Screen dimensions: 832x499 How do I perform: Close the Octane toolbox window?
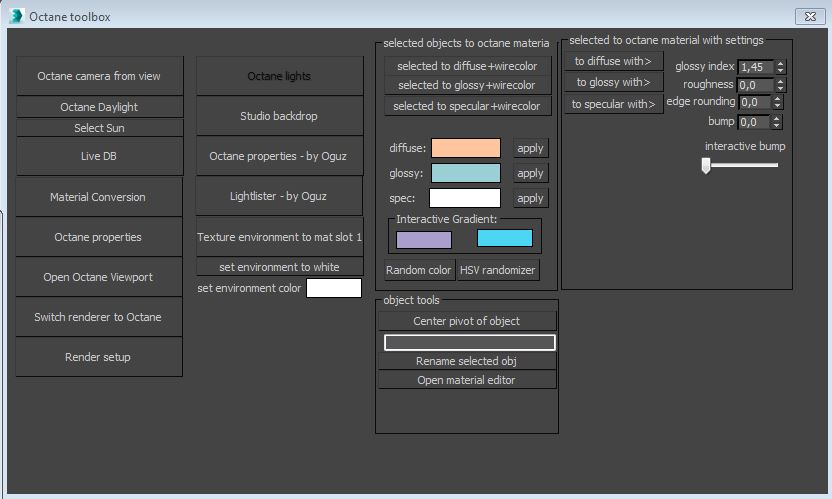[810, 16]
